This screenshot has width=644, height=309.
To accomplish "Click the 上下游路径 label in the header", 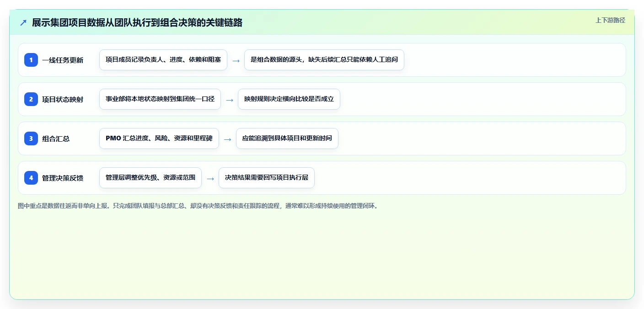I will pos(610,20).
